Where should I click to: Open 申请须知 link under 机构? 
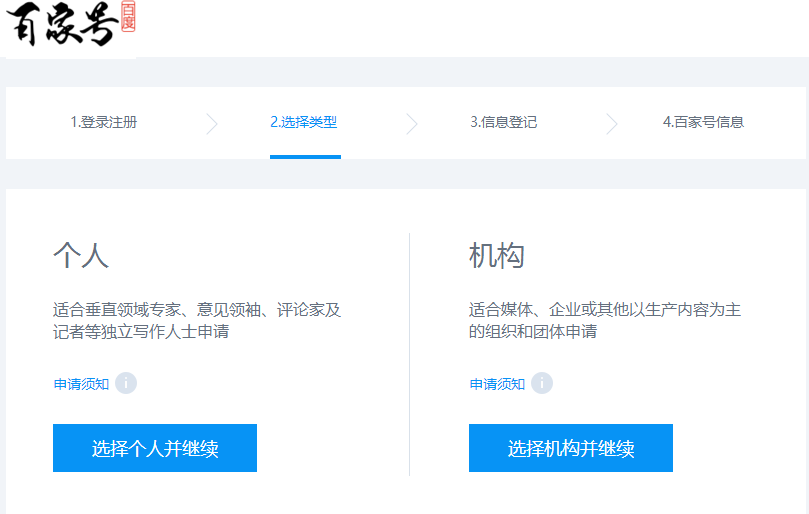click(497, 384)
